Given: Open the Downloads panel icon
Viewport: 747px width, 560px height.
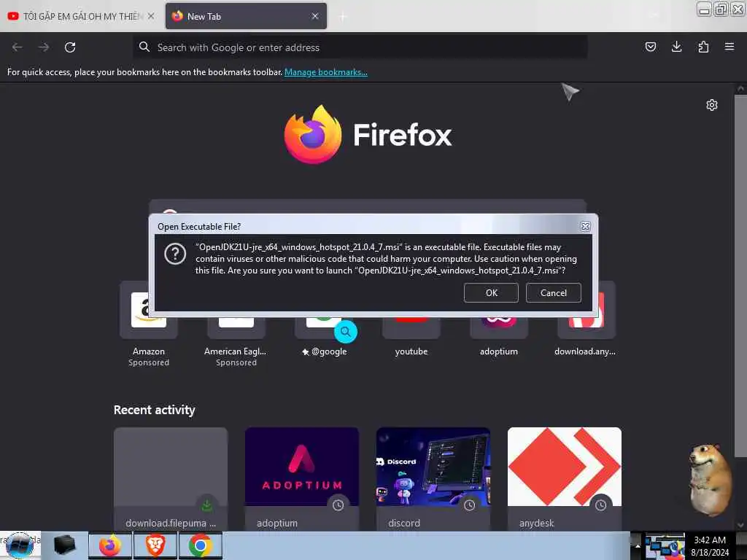Looking at the screenshot, I should pos(676,47).
